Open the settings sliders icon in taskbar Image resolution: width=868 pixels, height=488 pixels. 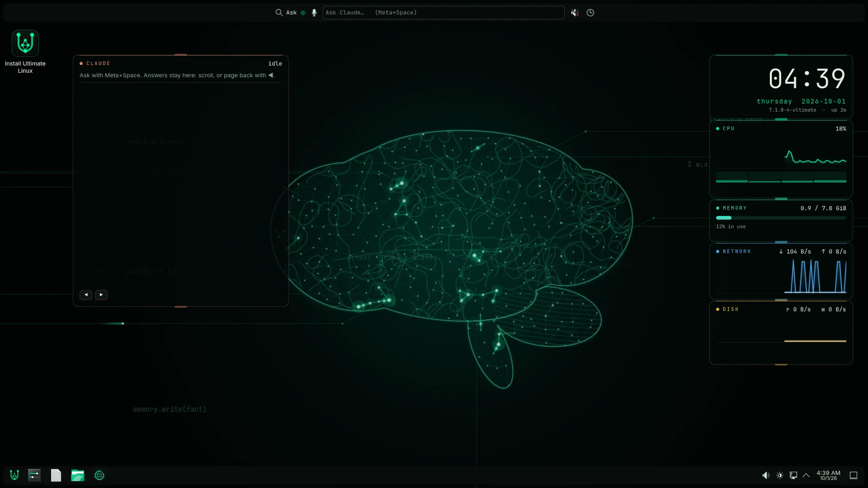(x=34, y=476)
